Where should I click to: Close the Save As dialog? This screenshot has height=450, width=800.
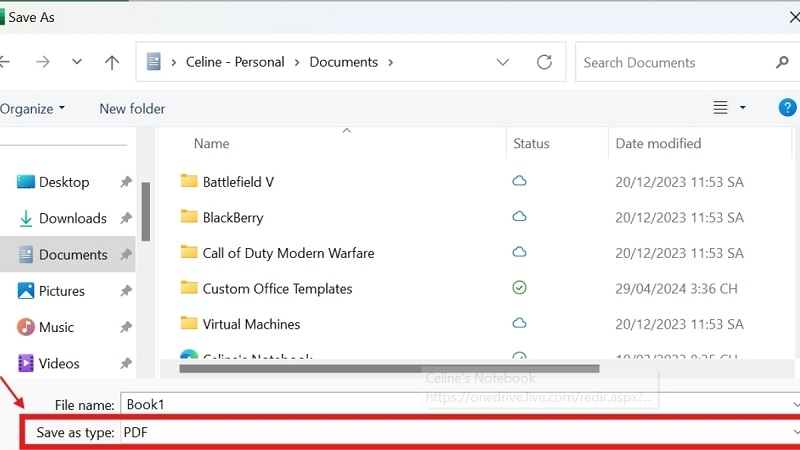(x=794, y=17)
